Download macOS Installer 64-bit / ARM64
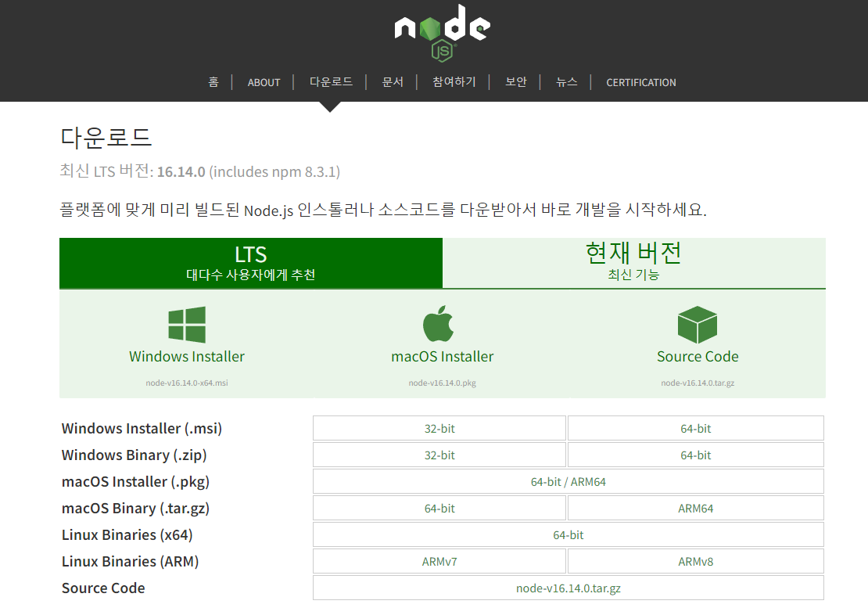 (x=569, y=481)
